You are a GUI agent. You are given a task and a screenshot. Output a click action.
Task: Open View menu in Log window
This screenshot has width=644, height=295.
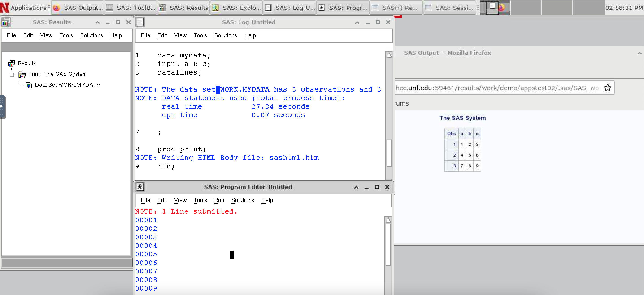tap(180, 35)
